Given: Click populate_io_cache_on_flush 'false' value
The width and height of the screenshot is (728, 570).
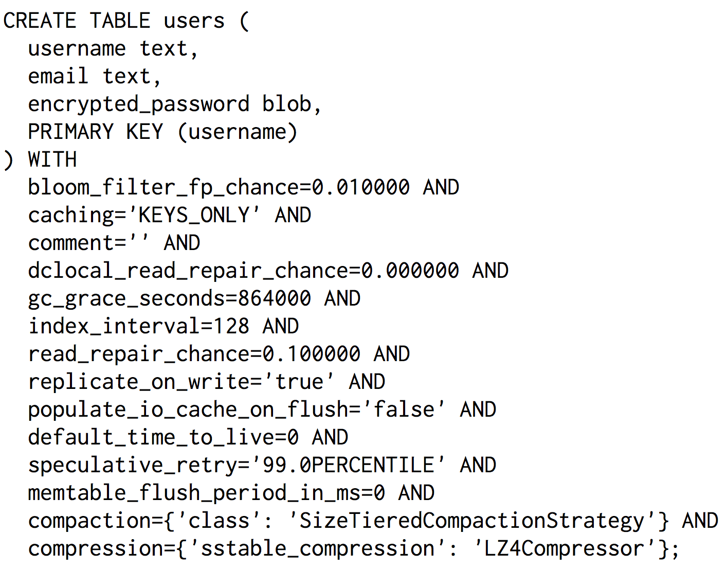Looking at the screenshot, I should [404, 409].
